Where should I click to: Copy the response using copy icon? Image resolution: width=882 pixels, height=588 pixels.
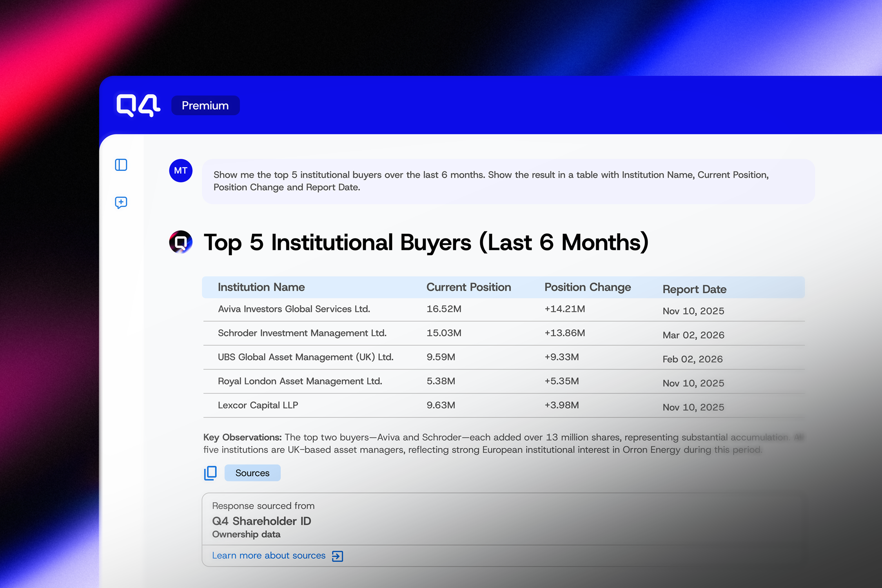(x=211, y=473)
